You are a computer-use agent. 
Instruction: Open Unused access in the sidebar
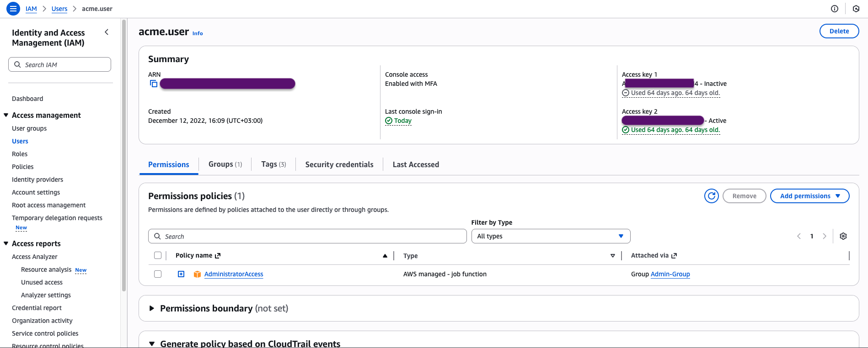coord(42,282)
